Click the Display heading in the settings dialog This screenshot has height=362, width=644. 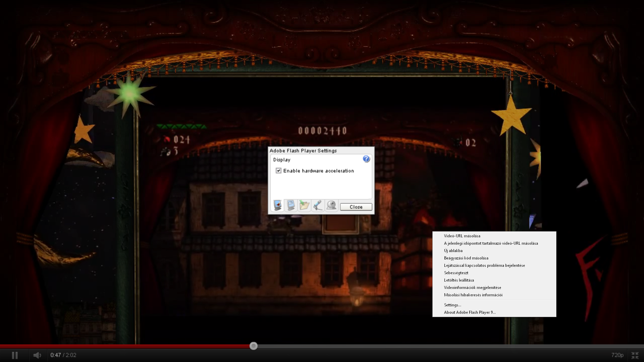(x=282, y=160)
